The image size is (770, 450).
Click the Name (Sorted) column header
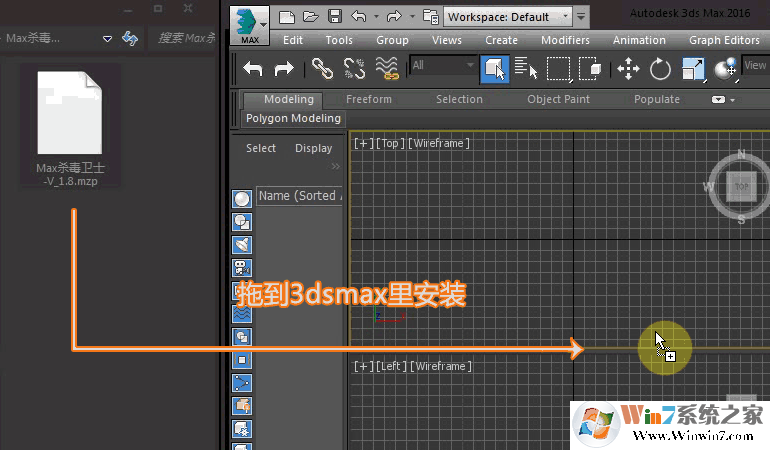[299, 196]
